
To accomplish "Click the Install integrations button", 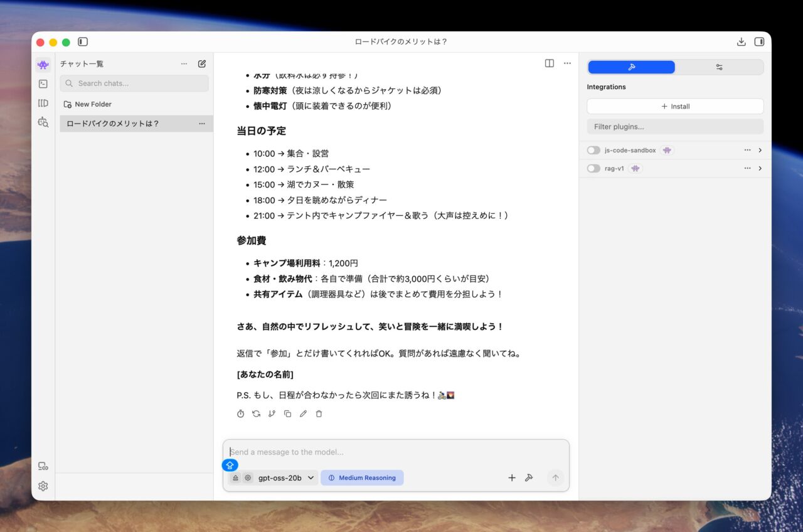I will pyautogui.click(x=675, y=107).
